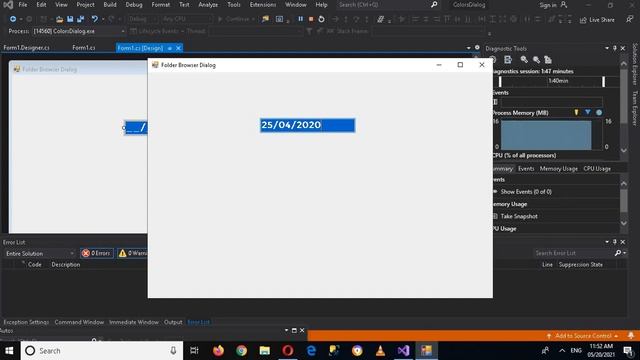Click the Sign in link
Screen dimensions: 640x360
(x=548, y=5)
